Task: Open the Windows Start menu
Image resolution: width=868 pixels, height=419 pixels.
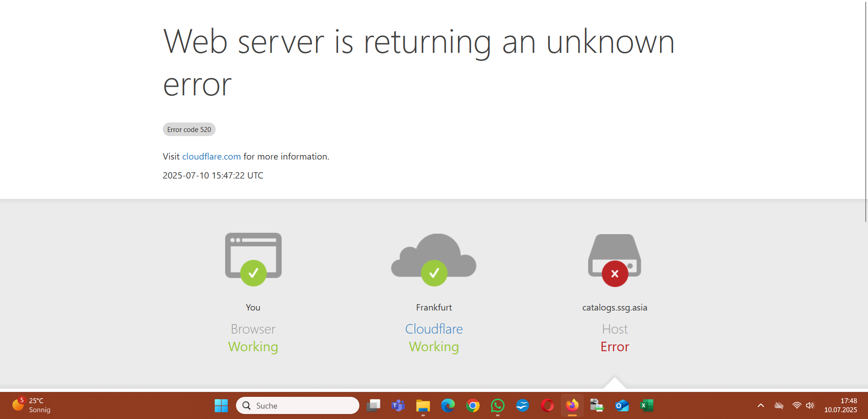Action: [221, 405]
